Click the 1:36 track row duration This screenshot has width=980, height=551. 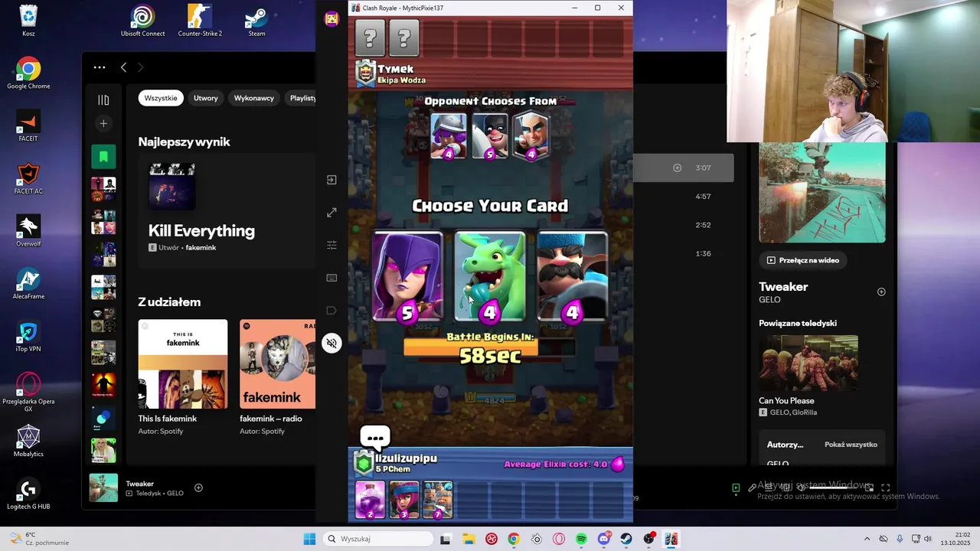coord(703,253)
